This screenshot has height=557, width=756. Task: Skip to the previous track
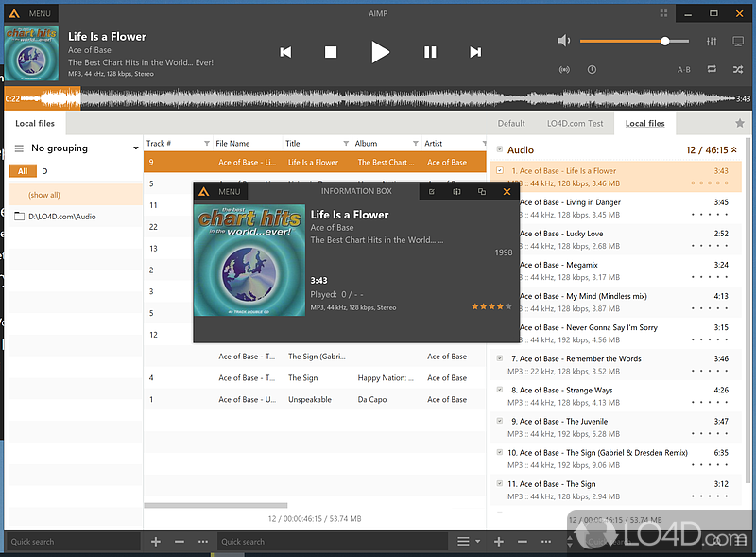(285, 52)
